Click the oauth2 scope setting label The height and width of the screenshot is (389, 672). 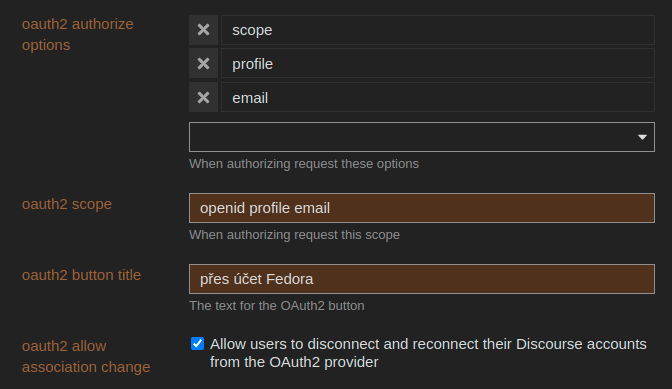pos(67,204)
